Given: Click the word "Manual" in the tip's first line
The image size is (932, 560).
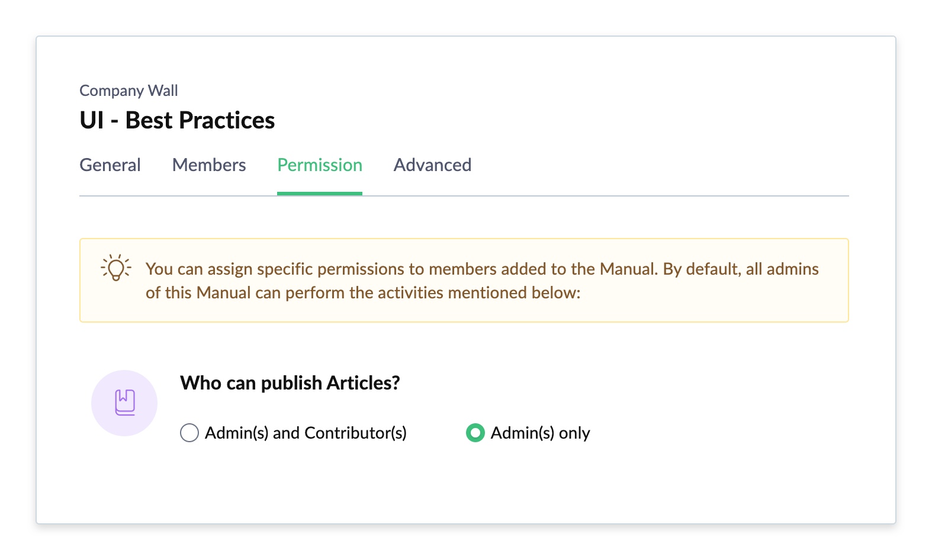Looking at the screenshot, I should point(628,269).
